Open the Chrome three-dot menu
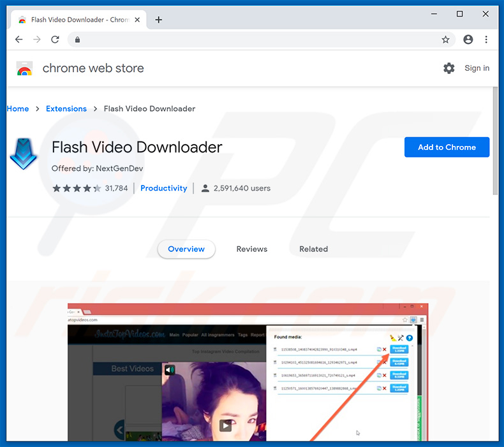The width and height of the screenshot is (504, 447). tap(486, 40)
